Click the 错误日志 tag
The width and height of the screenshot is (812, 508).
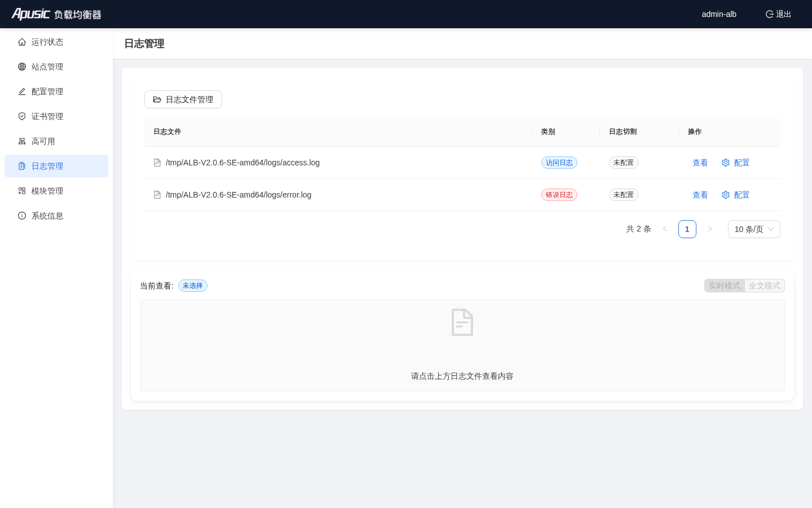(x=559, y=195)
